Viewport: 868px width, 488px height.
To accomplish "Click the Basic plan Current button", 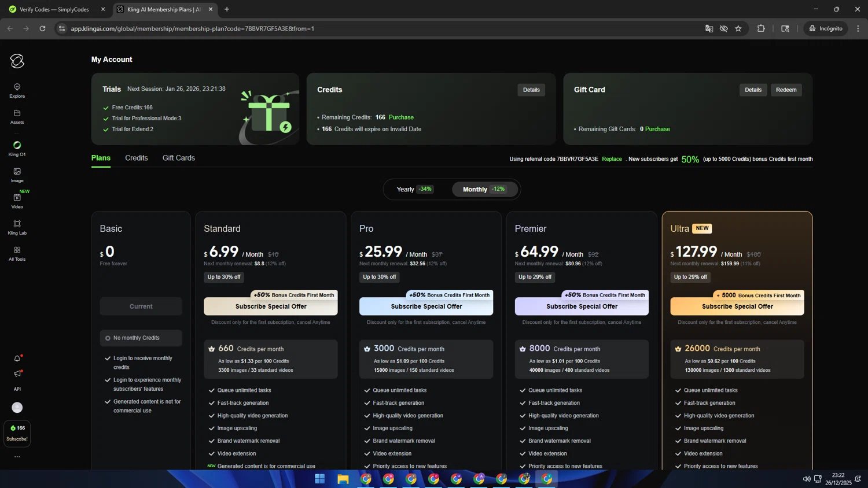I will (141, 306).
